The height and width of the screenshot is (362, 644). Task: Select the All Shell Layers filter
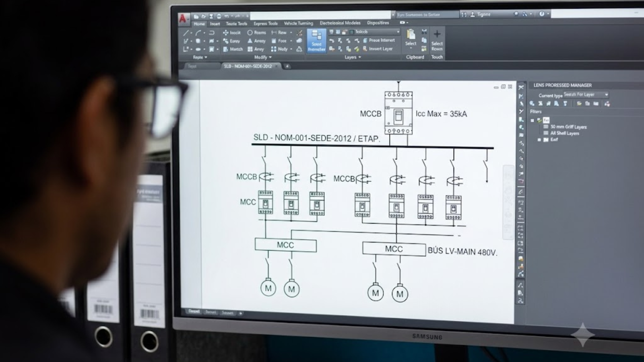565,133
